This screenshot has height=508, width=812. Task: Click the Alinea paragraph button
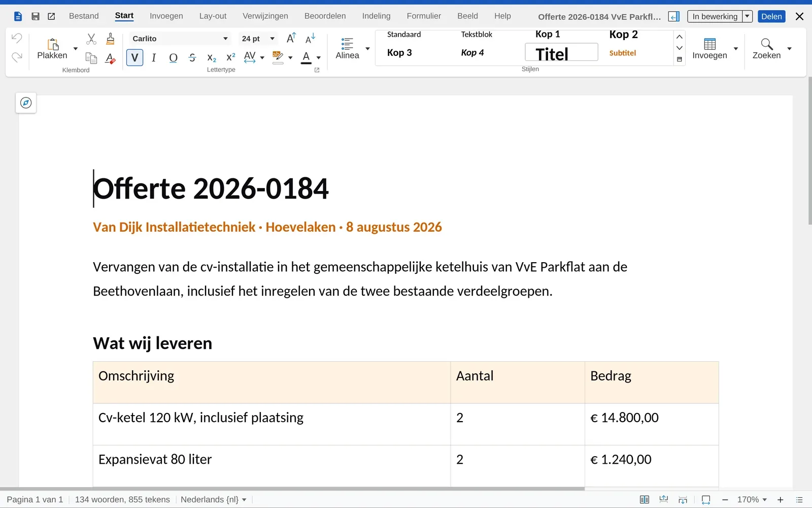tap(347, 49)
